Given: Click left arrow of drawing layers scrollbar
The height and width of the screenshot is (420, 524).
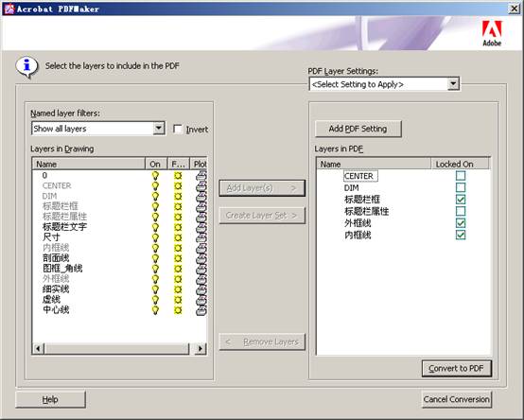Looking at the screenshot, I should pos(38,348).
